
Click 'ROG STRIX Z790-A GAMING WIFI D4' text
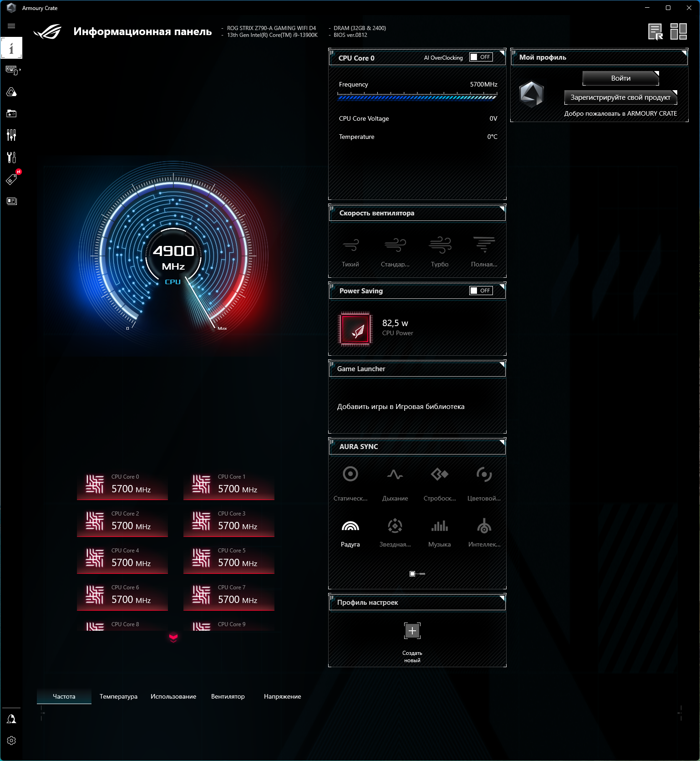tap(271, 28)
